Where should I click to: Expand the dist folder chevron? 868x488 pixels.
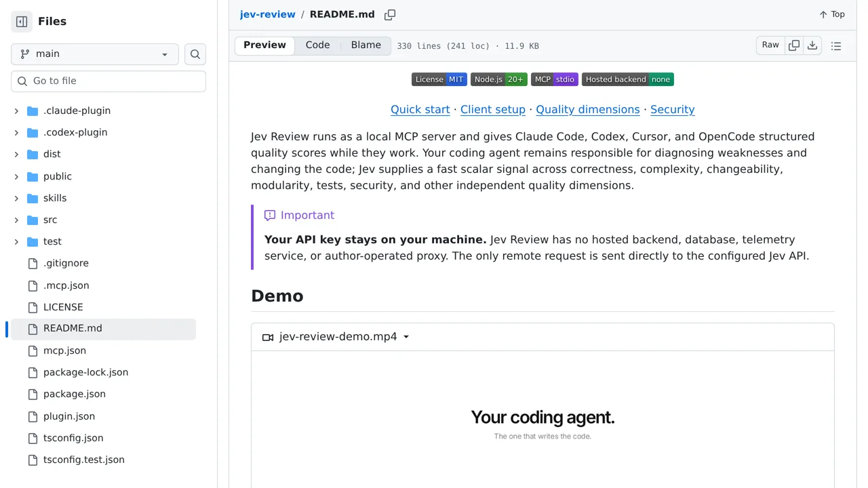[x=16, y=154]
